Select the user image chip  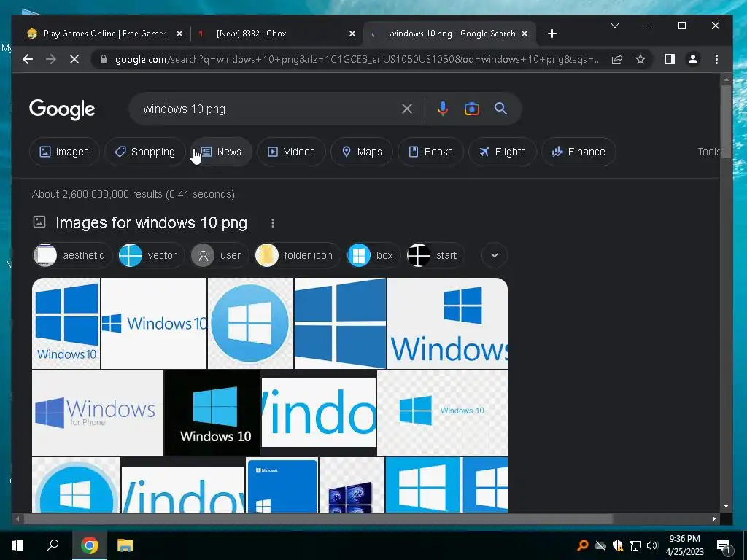coord(219,255)
